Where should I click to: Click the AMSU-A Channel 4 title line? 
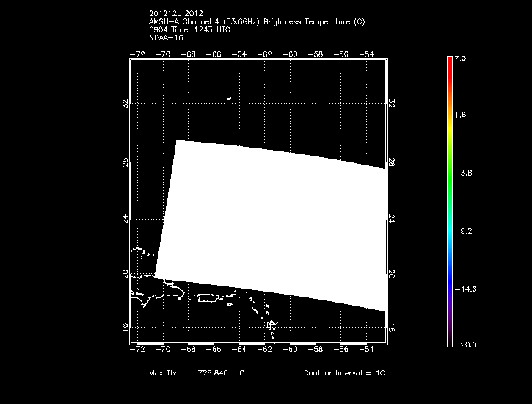[256, 22]
